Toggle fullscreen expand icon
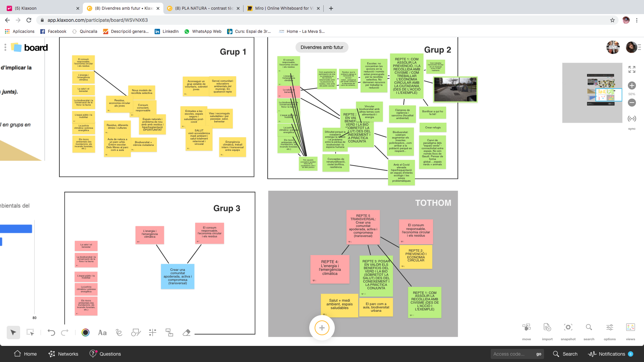644x362 pixels. coord(632,69)
